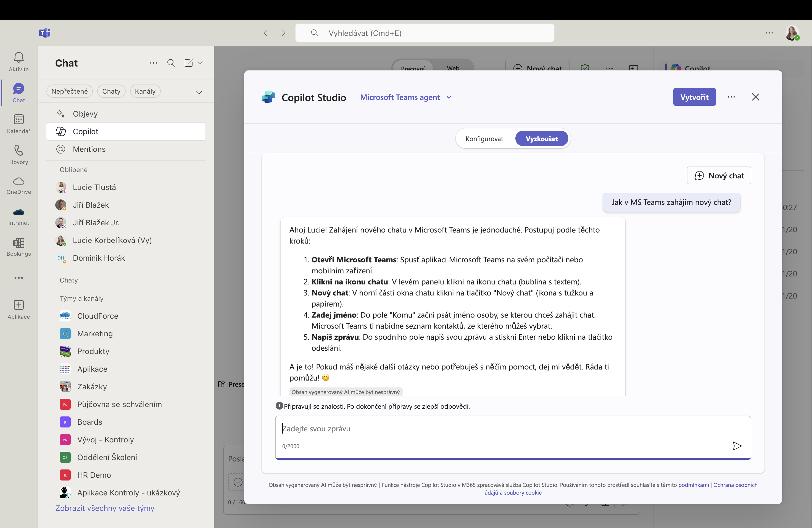Open Objevy in chat list
Viewport: 812px width, 528px height.
[126, 113]
